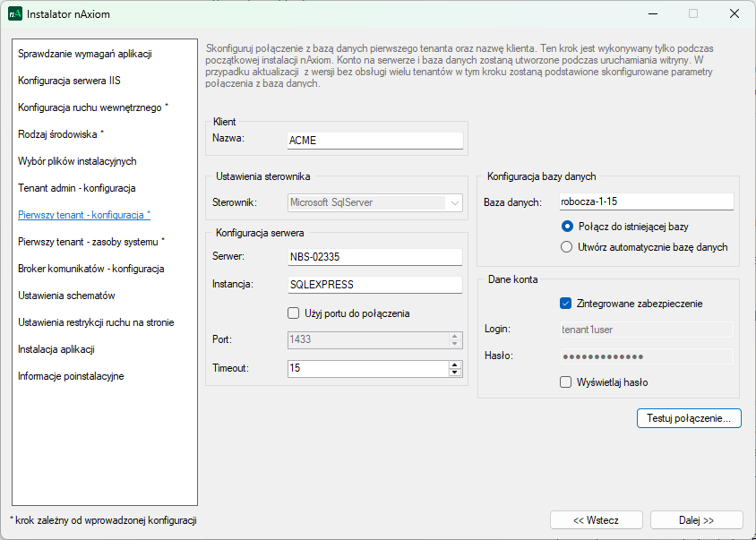756x540 pixels.
Task: Go back with the Wstecz button
Action: tap(596, 520)
